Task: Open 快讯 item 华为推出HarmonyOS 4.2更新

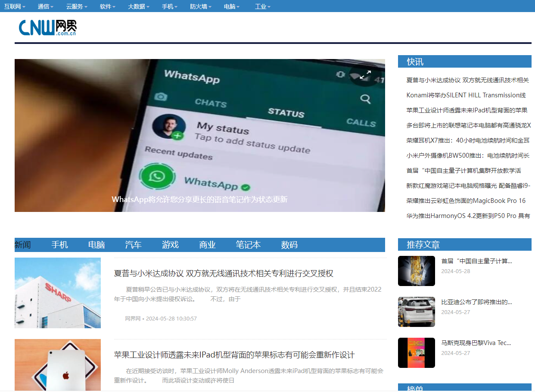Action: 468,216
